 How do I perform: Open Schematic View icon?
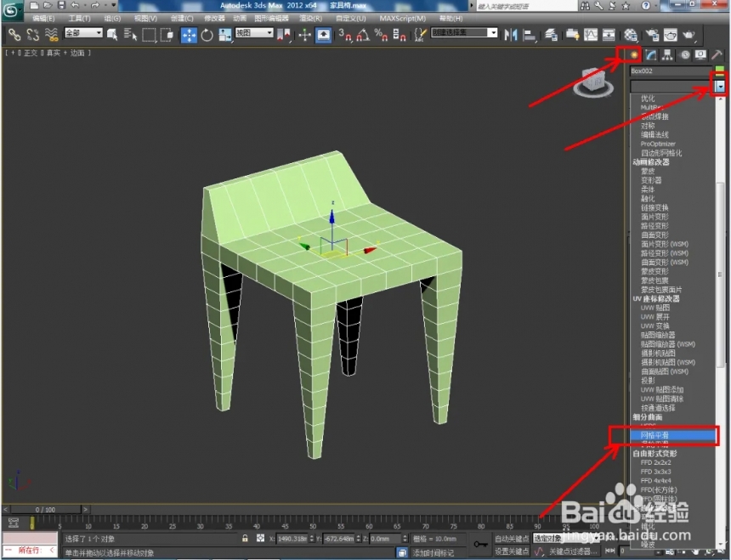(x=609, y=35)
